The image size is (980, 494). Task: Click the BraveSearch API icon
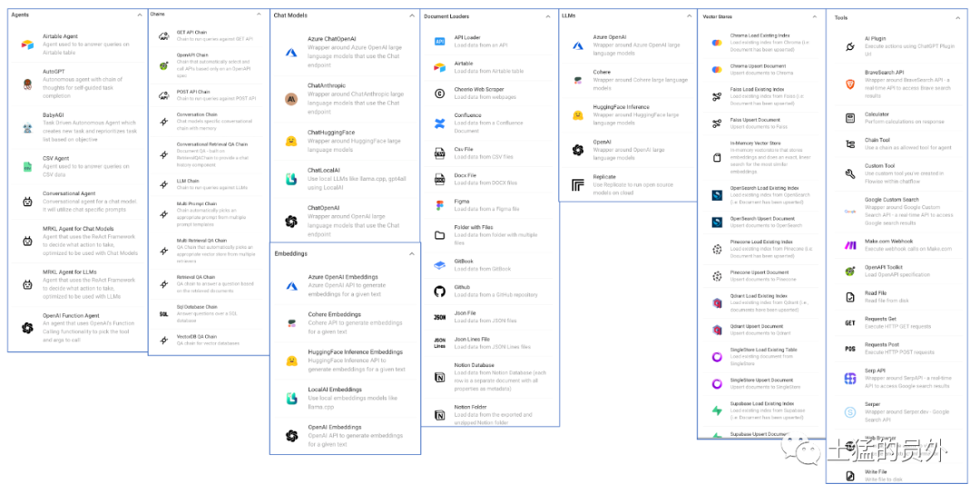[x=850, y=84]
